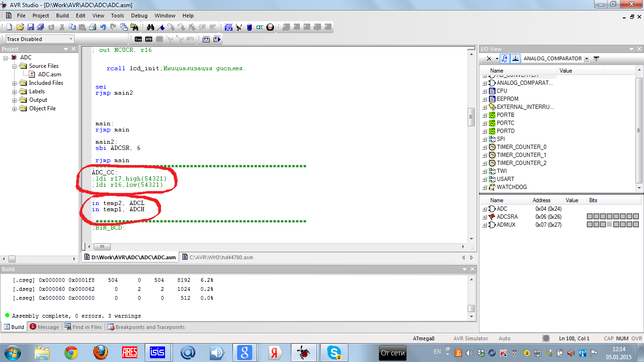Open Skype from the Windows taskbar

[x=334, y=352]
